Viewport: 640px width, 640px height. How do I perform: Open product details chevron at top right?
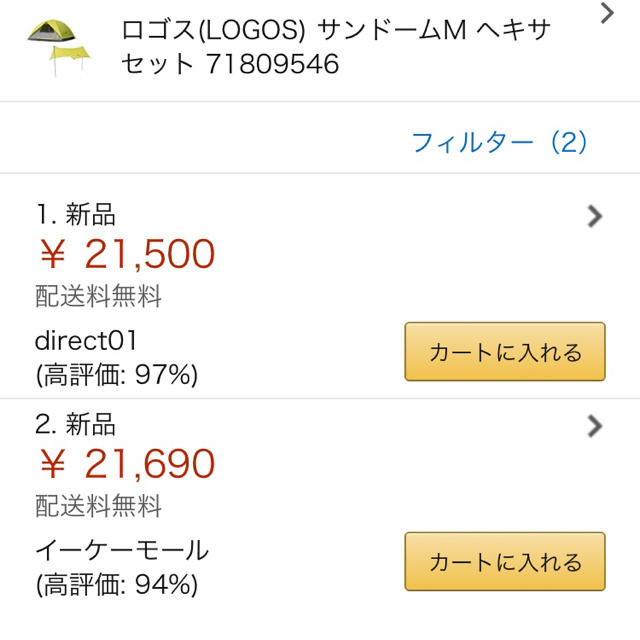607,13
